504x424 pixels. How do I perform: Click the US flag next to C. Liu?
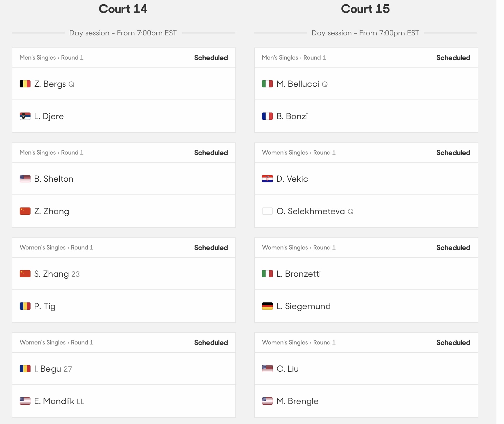pyautogui.click(x=267, y=369)
